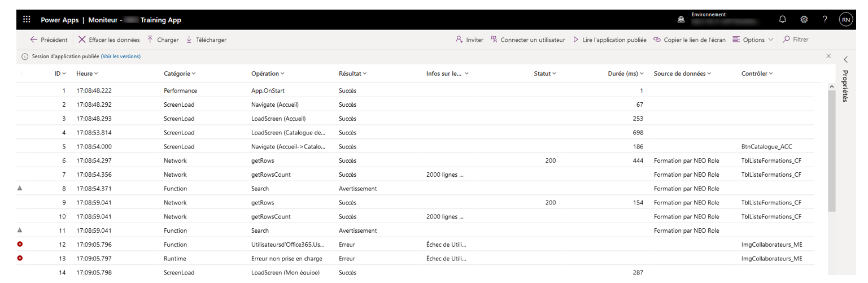Screen dimensions: 868x283
Task: Open the Statut column header menu
Action: [x=545, y=73]
